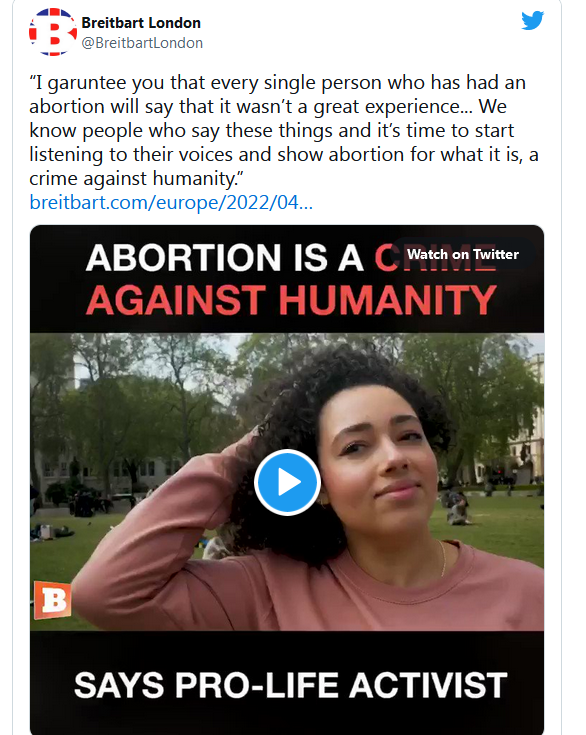Open the Breitbart London profile avatar

53,32
